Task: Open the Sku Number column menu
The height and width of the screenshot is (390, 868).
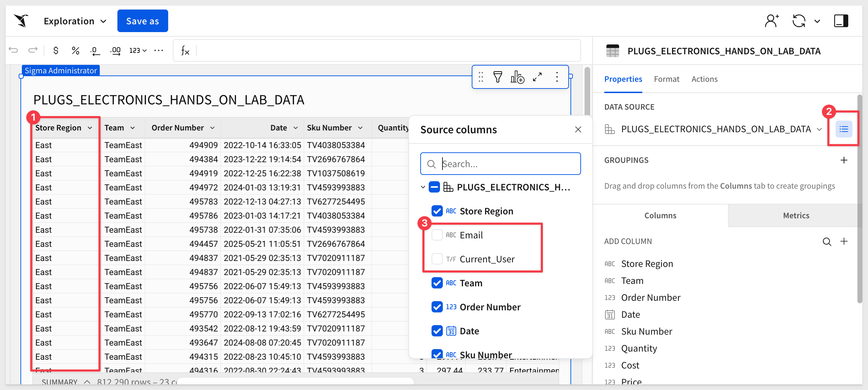Action: pyautogui.click(x=360, y=128)
